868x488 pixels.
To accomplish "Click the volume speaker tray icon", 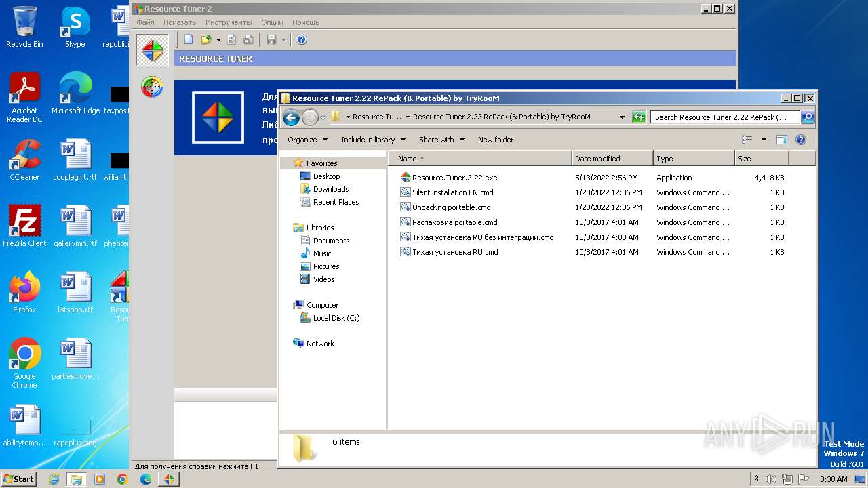I will coord(770,479).
